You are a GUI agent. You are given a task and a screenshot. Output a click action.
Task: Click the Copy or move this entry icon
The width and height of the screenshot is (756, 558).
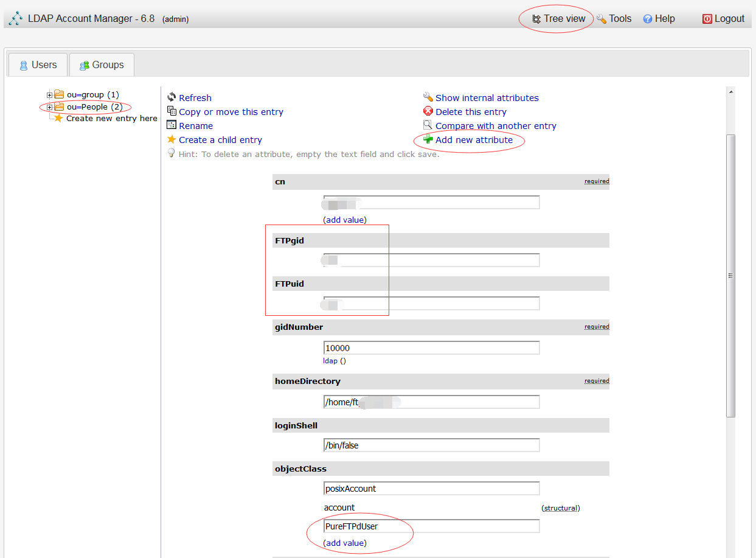172,111
